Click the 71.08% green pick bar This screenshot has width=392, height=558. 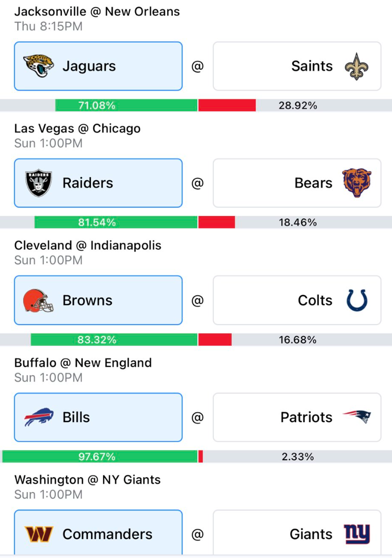tap(126, 106)
